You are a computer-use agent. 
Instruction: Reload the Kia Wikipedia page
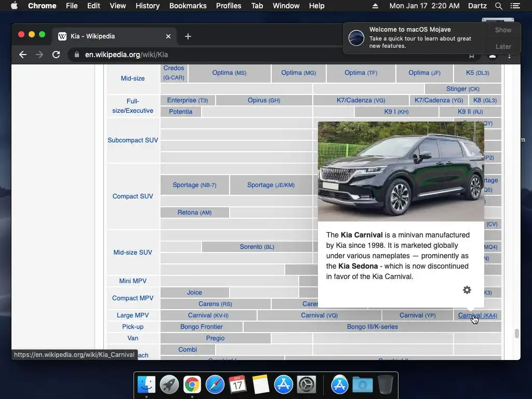click(56, 55)
